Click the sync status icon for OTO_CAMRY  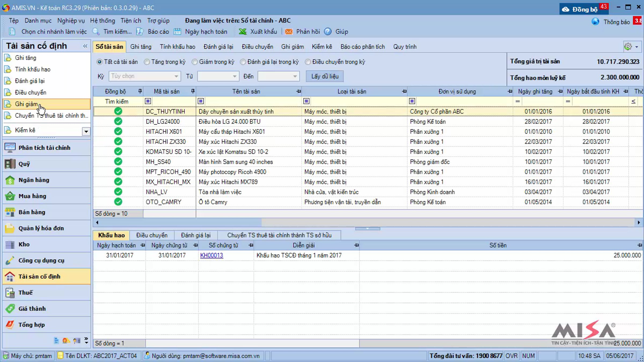point(118,202)
